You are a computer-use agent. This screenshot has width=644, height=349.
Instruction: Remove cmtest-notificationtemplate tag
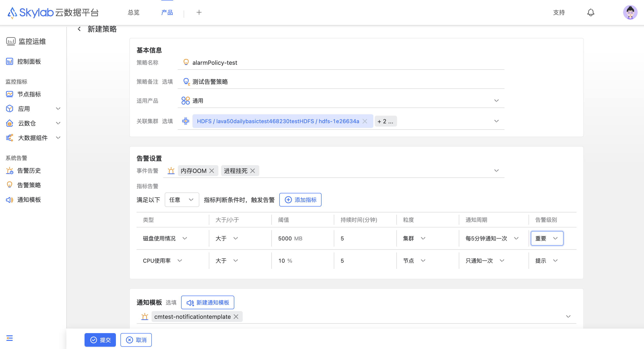236,317
